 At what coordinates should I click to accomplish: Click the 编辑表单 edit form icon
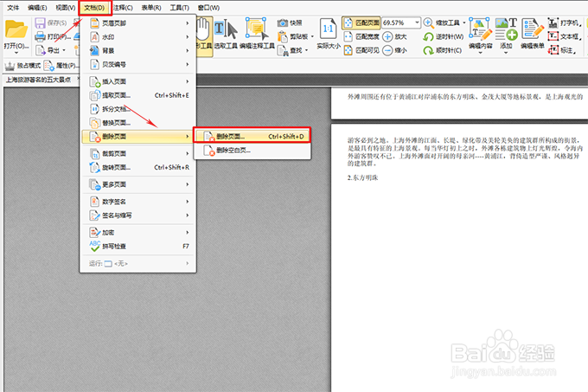click(x=533, y=29)
